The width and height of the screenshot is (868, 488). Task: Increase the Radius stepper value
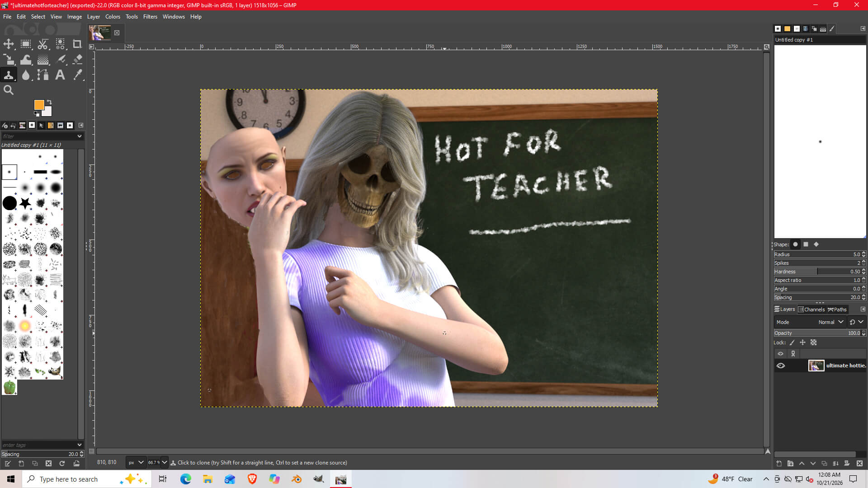[864, 253]
